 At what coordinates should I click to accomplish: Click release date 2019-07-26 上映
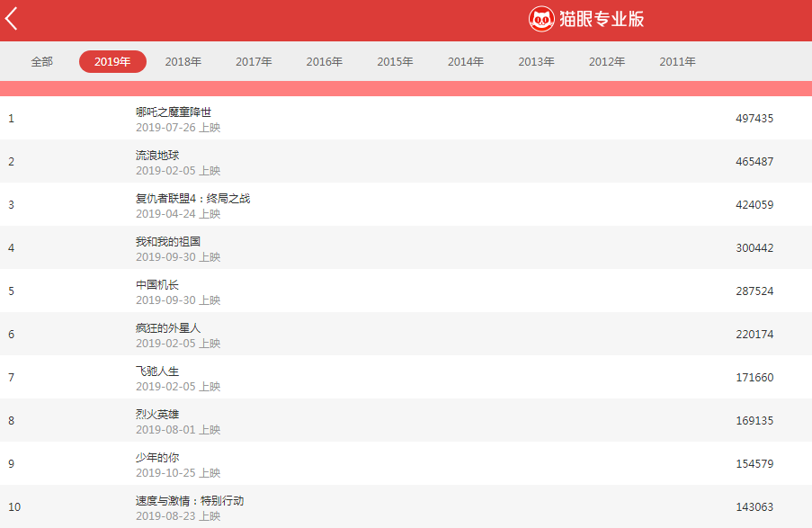[x=178, y=128]
